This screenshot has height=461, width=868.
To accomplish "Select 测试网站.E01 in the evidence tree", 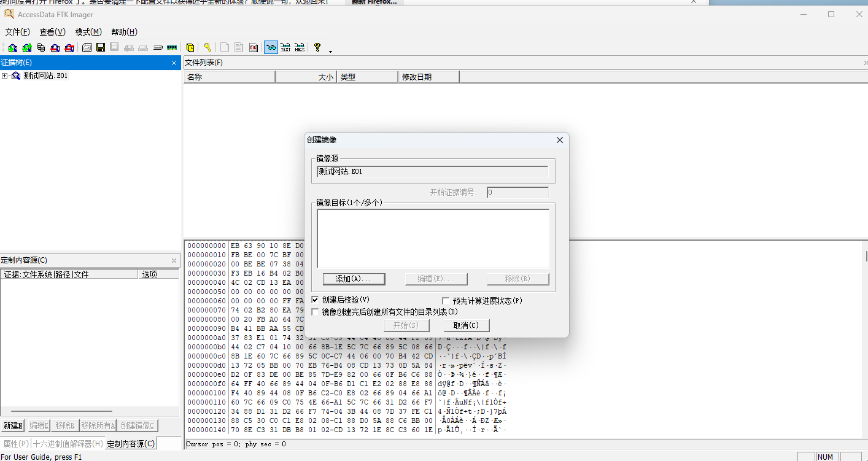I will (45, 76).
